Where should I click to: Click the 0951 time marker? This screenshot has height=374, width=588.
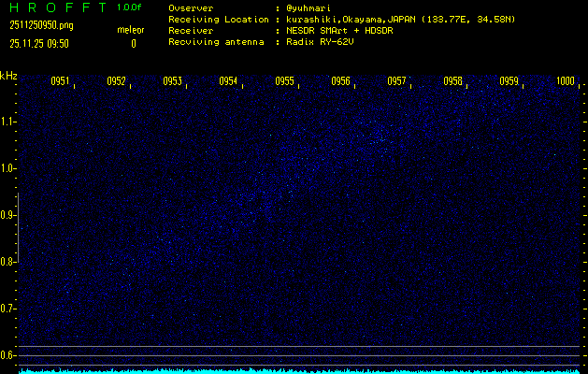pos(60,81)
